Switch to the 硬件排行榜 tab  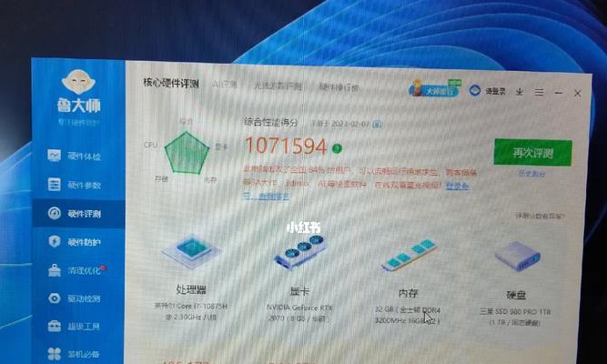[x=339, y=87]
